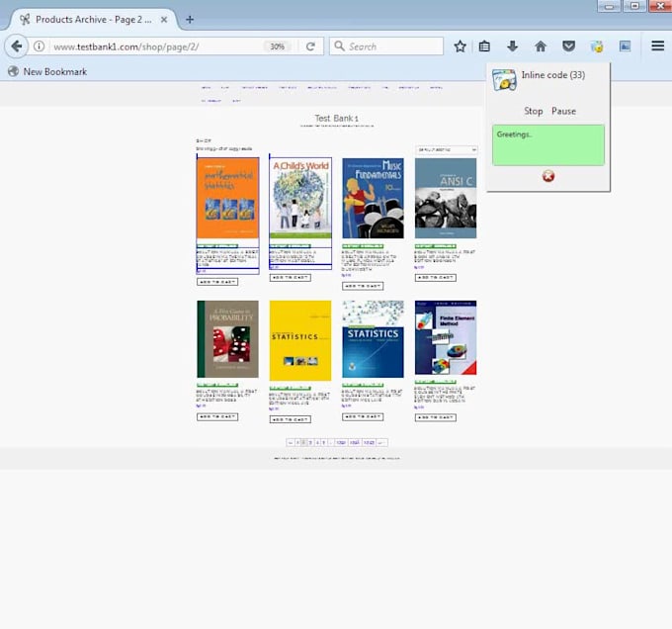The width and height of the screenshot is (672, 629).
Task: Go to page 3 in pagination
Action: [x=310, y=442]
